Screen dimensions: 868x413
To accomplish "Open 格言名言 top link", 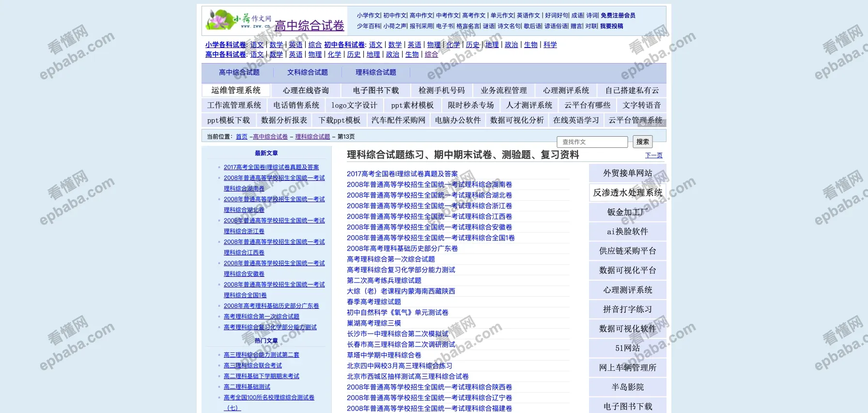I will point(468,26).
